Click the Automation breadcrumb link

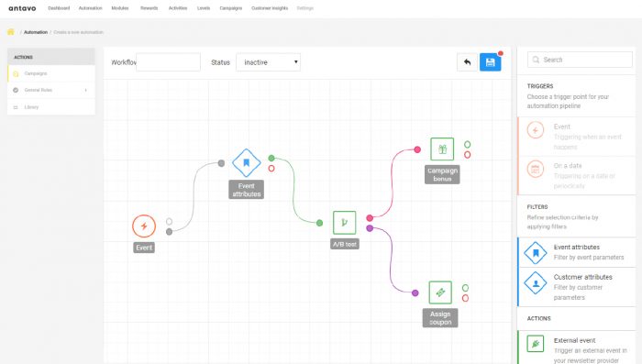[x=36, y=32]
